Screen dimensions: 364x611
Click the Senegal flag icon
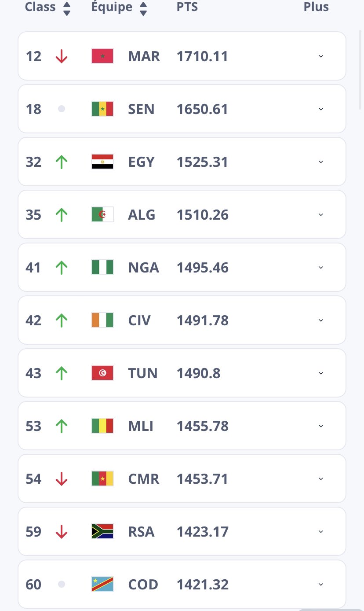coord(102,109)
